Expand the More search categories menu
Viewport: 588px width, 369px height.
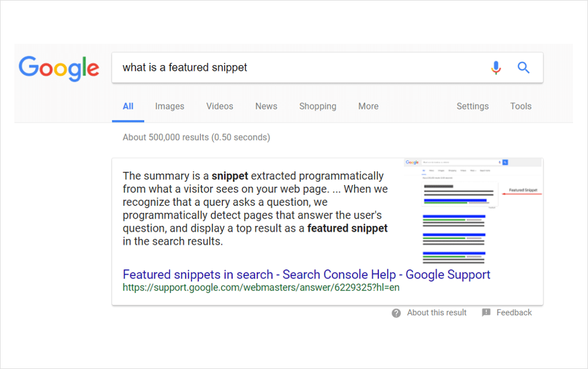(x=368, y=106)
